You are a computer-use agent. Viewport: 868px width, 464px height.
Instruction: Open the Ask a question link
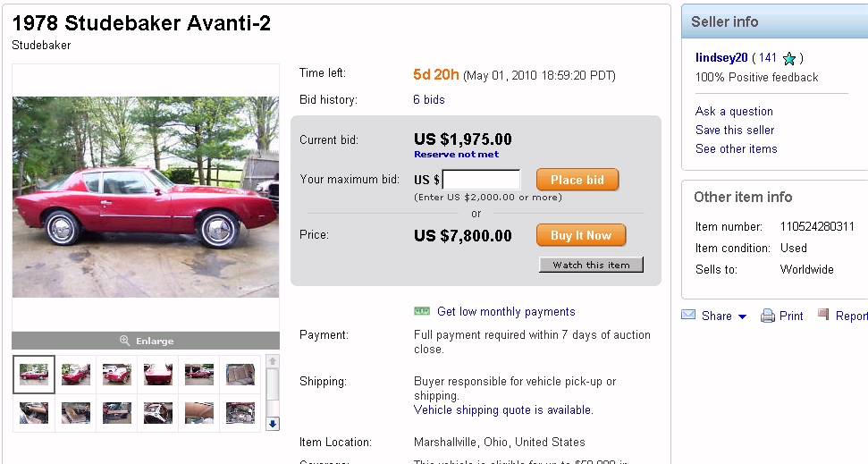734,112
